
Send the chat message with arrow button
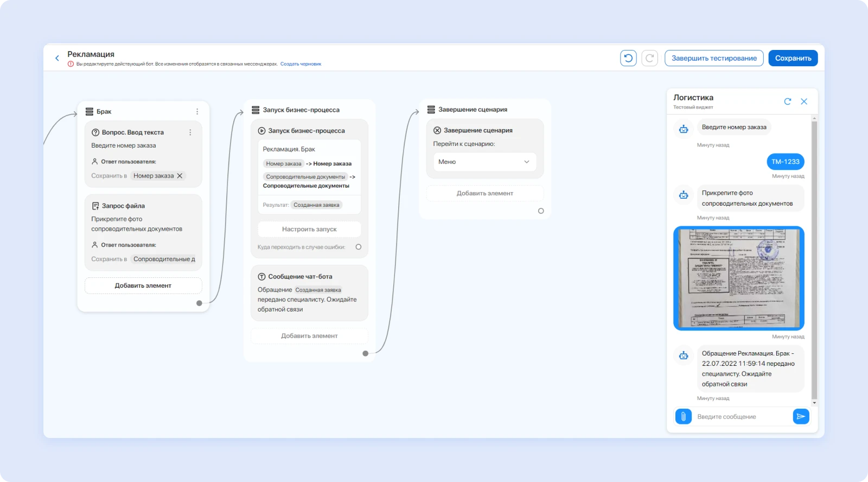point(801,416)
